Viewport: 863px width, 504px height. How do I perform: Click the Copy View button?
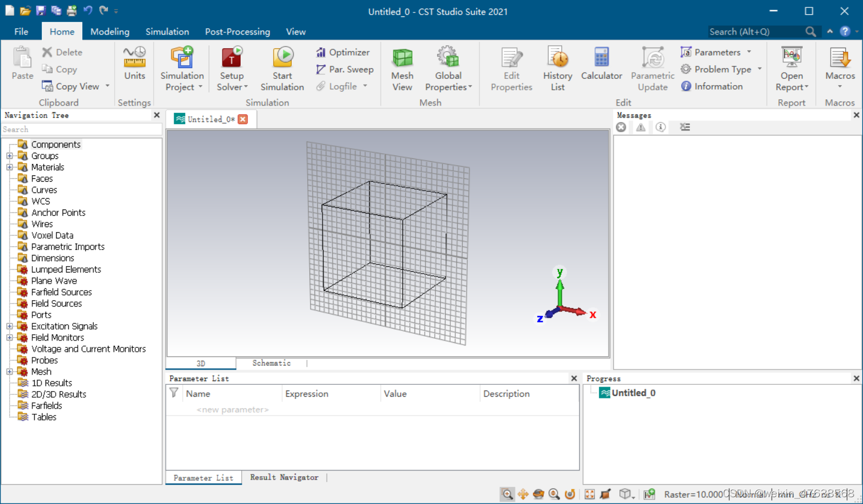[x=72, y=86]
